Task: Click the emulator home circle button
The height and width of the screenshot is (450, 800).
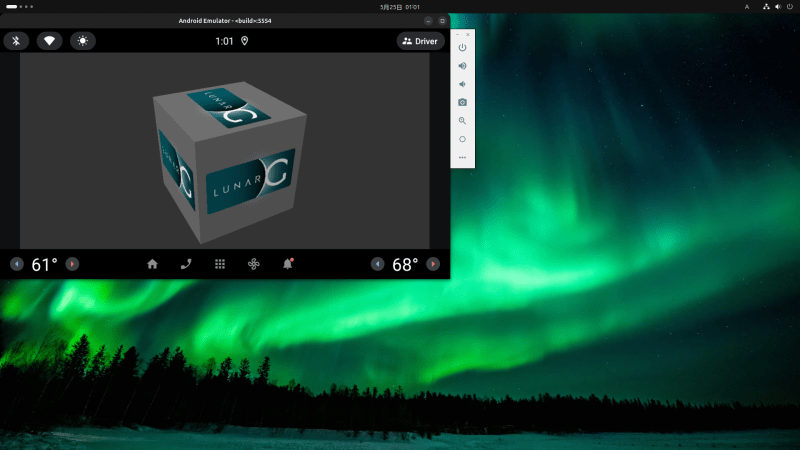Action: (x=462, y=139)
